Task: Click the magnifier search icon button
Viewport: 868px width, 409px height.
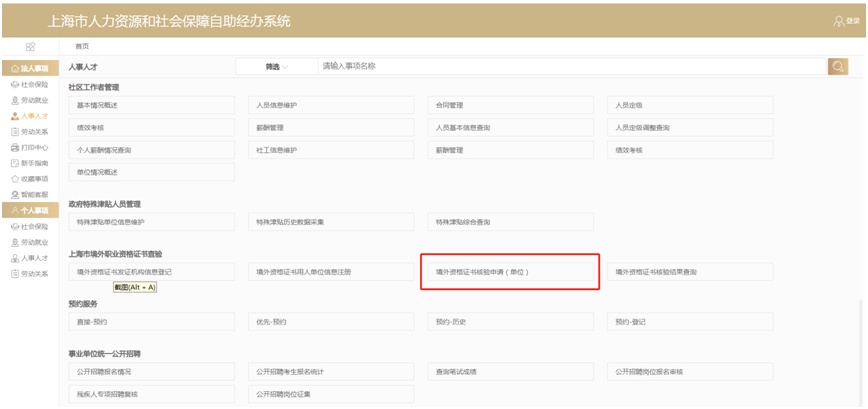Action: (x=838, y=66)
